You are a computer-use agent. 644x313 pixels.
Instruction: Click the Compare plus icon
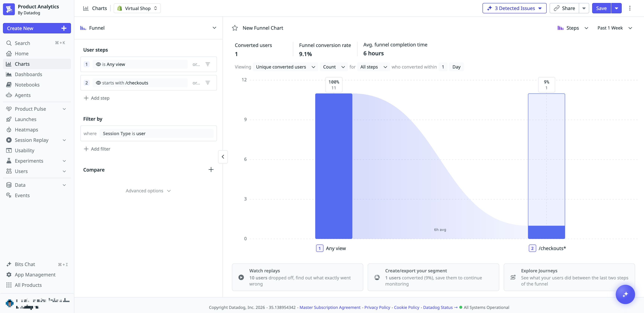coord(211,170)
